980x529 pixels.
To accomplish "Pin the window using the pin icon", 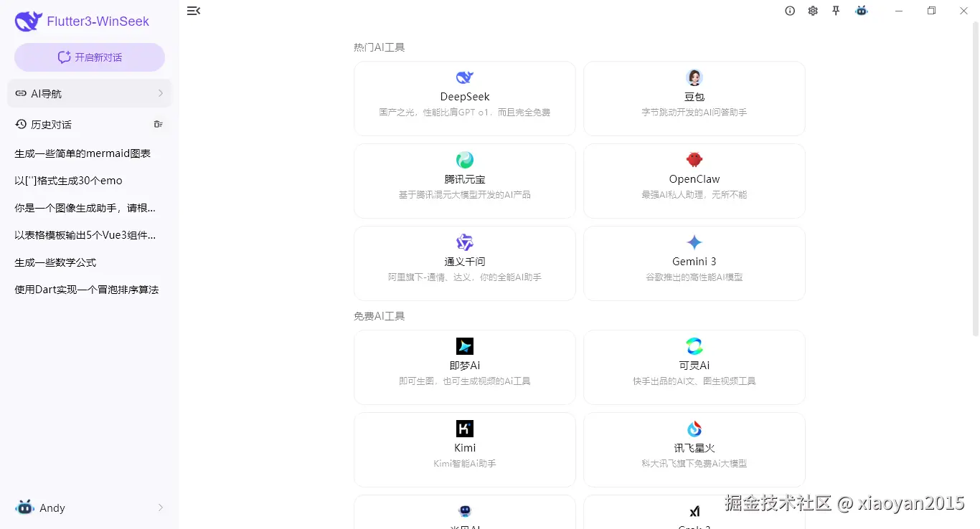I will click(x=836, y=11).
